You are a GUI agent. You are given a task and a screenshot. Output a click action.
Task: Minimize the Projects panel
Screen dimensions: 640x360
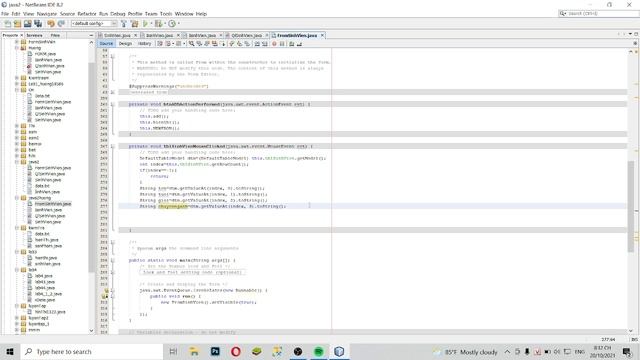(x=91, y=36)
